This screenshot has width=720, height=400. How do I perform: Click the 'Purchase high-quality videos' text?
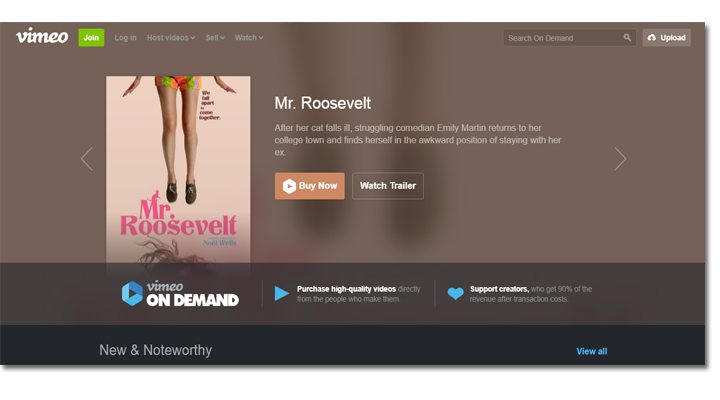[x=346, y=289]
